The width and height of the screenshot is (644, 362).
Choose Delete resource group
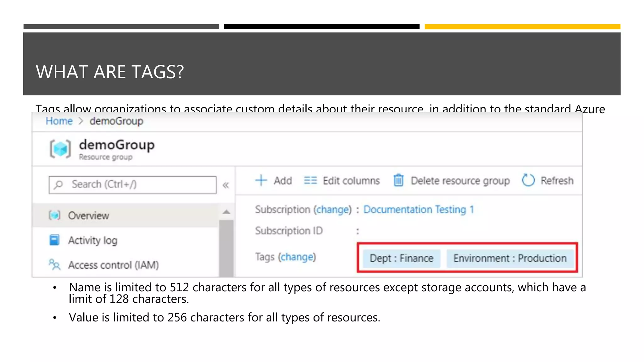pyautogui.click(x=460, y=181)
